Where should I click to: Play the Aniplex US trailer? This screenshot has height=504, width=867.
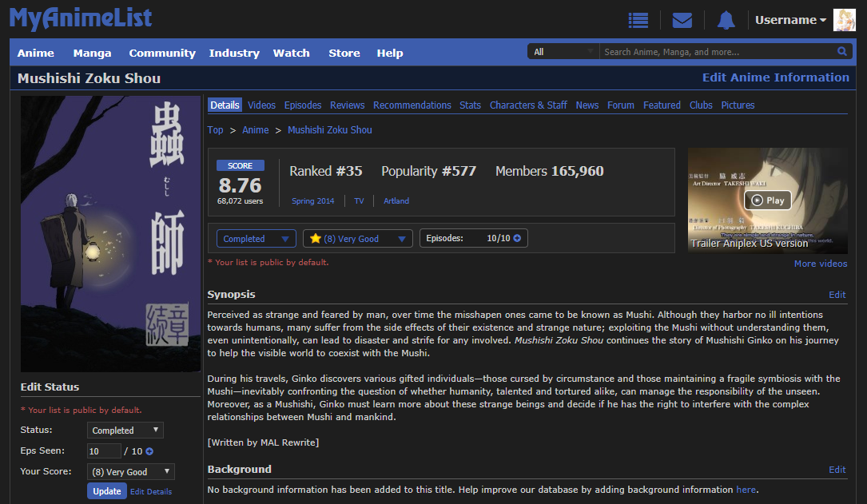pyautogui.click(x=767, y=200)
